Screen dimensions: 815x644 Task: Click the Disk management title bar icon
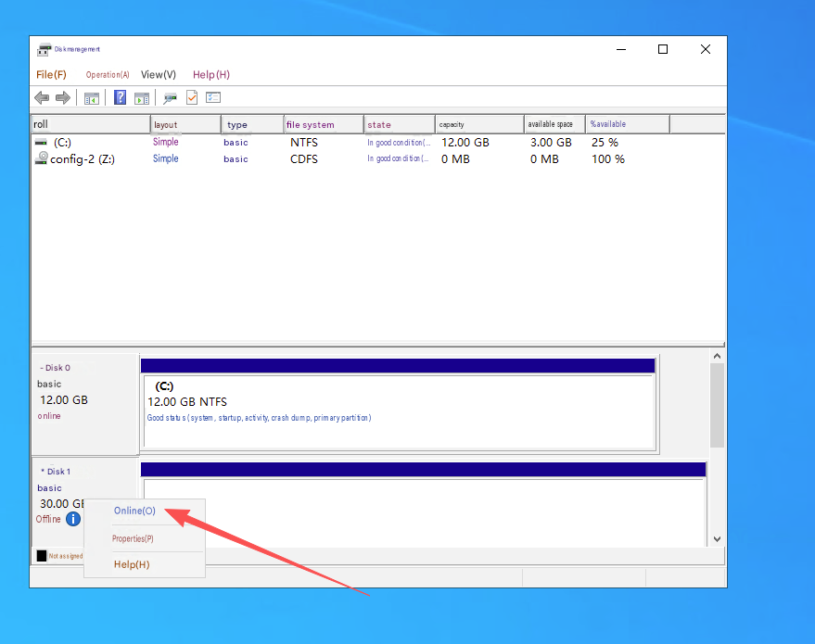45,49
